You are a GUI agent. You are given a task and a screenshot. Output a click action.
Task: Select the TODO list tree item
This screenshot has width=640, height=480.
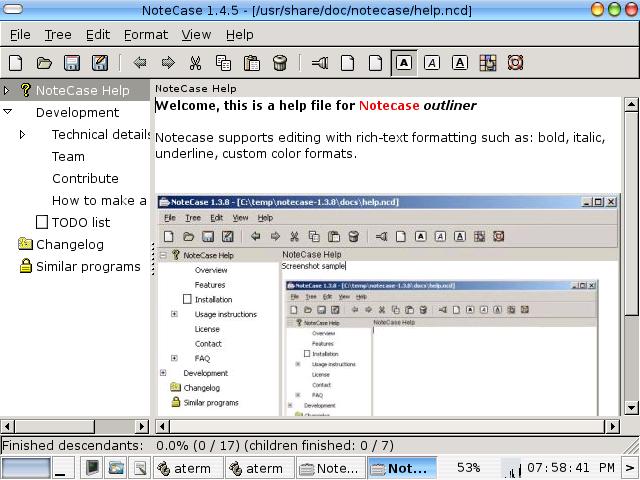81,222
